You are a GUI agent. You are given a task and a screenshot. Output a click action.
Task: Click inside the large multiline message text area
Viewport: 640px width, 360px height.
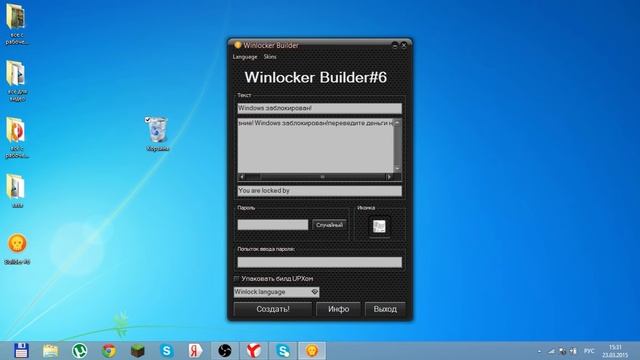316,145
